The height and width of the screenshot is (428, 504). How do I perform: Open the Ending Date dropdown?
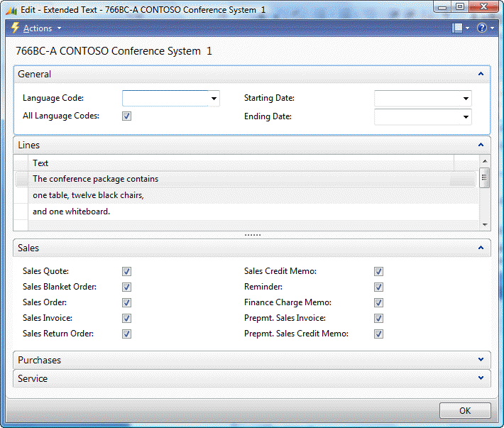pos(466,116)
